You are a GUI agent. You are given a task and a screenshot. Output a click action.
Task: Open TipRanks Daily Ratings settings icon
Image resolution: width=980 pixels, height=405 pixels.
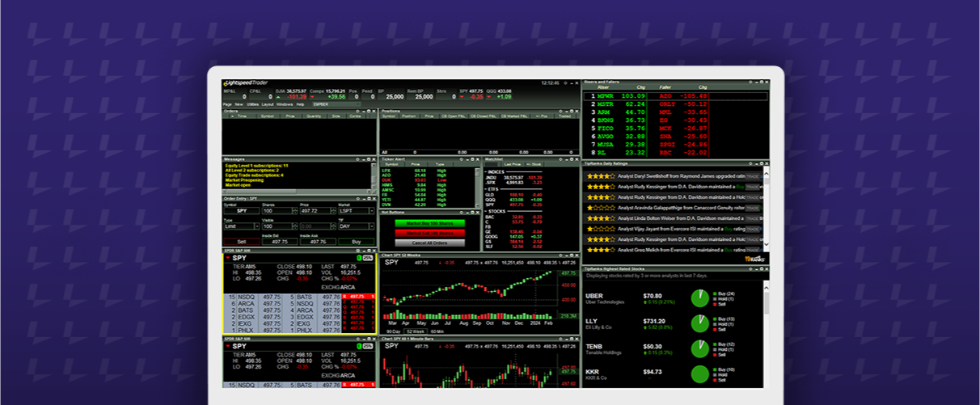coord(751,162)
